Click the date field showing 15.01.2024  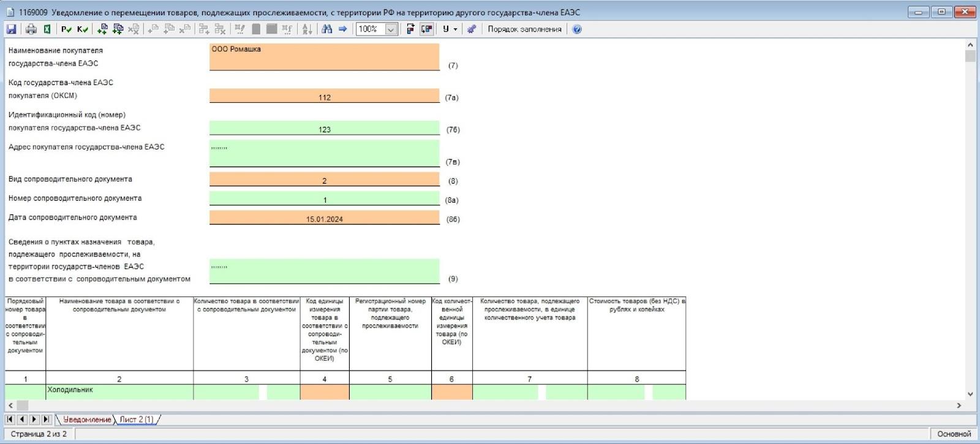324,218
